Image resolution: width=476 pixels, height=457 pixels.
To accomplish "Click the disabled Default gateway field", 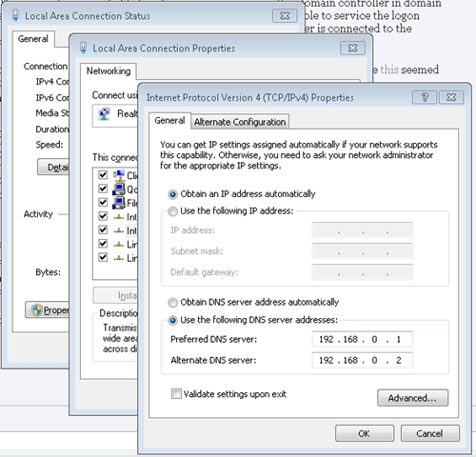I will click(362, 272).
